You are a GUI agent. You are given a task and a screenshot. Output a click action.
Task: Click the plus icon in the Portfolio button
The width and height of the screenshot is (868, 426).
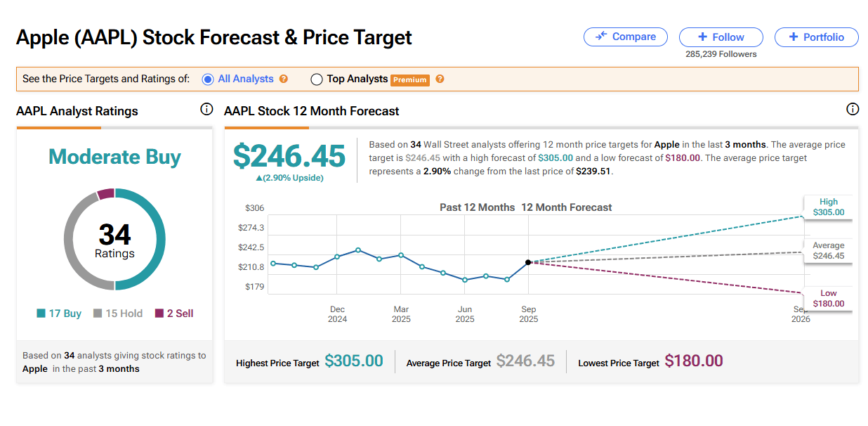coord(794,37)
